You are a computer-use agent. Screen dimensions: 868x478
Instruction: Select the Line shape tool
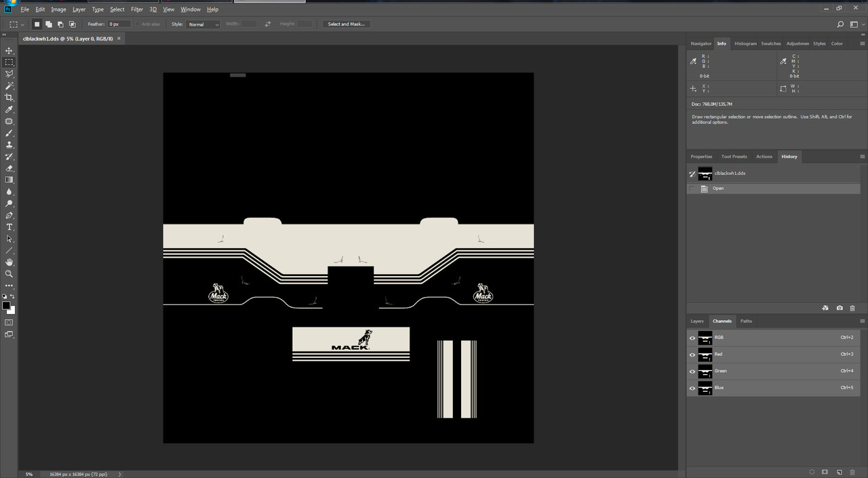pyautogui.click(x=9, y=250)
